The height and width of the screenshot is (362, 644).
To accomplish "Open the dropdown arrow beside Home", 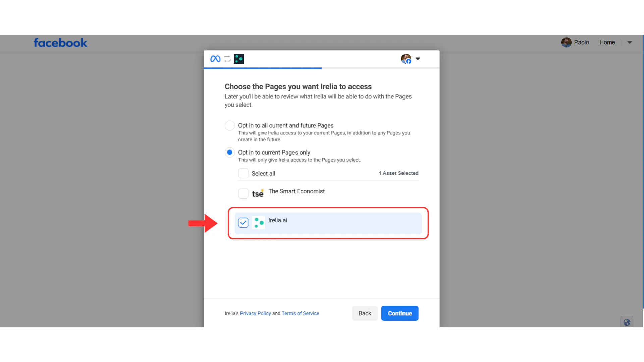I will tap(630, 42).
